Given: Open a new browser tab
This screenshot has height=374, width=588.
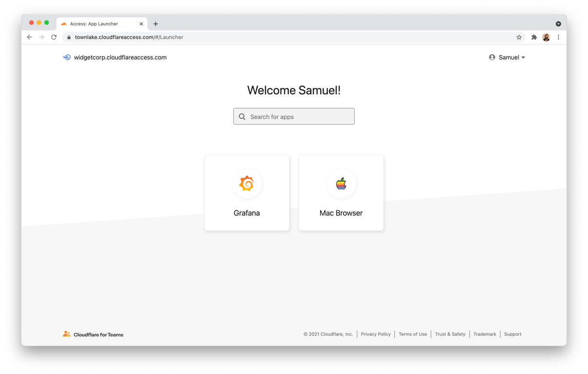Looking at the screenshot, I should click(155, 23).
